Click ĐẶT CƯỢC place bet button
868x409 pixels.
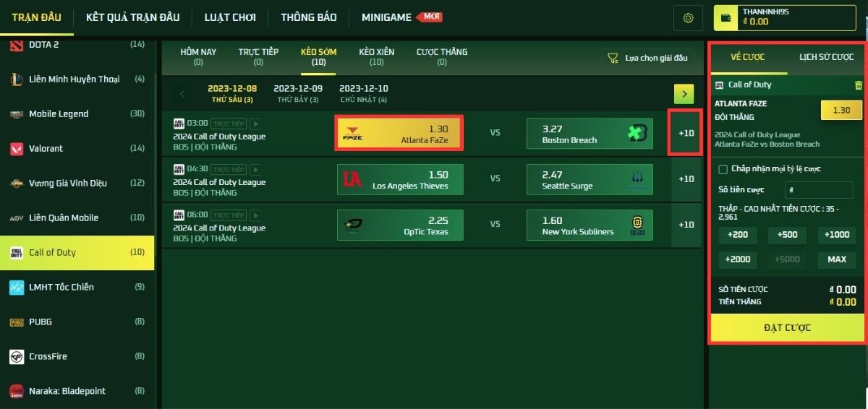click(788, 327)
